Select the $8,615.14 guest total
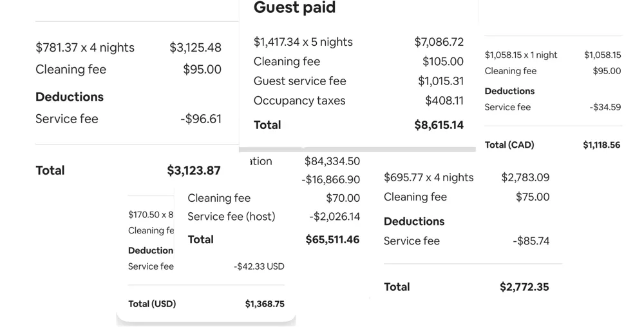The image size is (644, 327). (439, 125)
